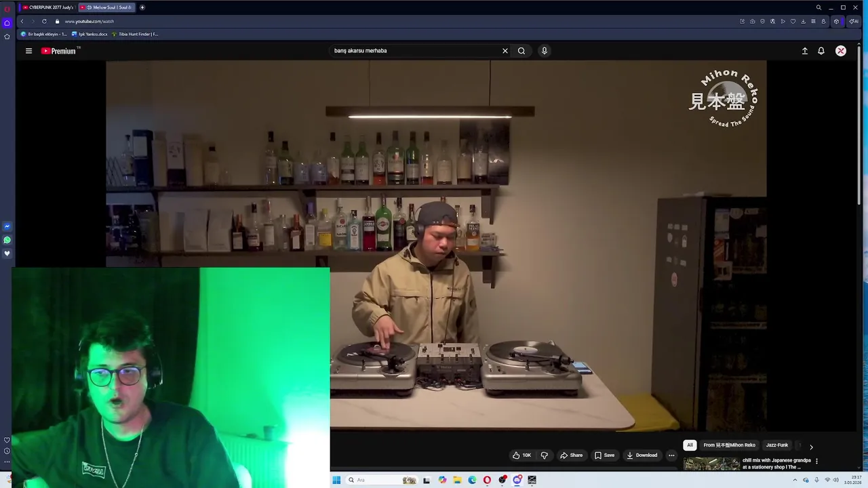Open WhatsApp in the Opera sidebar
868x488 pixels.
pyautogui.click(x=7, y=240)
